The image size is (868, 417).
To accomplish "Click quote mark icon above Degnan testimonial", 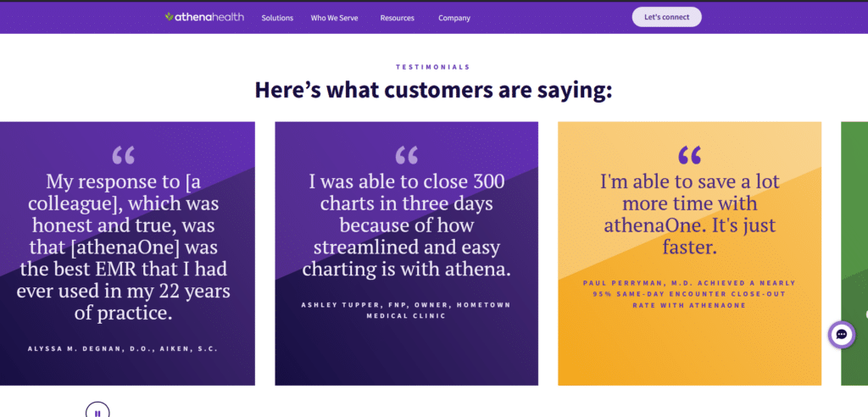I will coord(124,155).
